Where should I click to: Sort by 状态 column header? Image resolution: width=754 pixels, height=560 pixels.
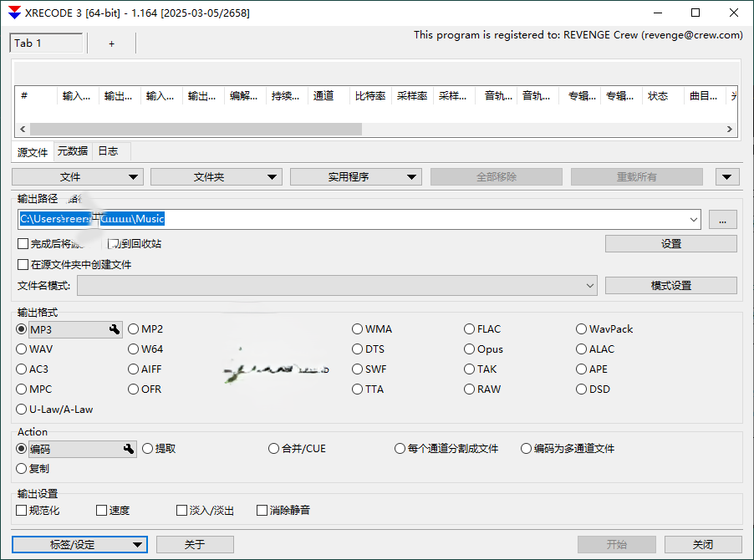tap(662, 96)
